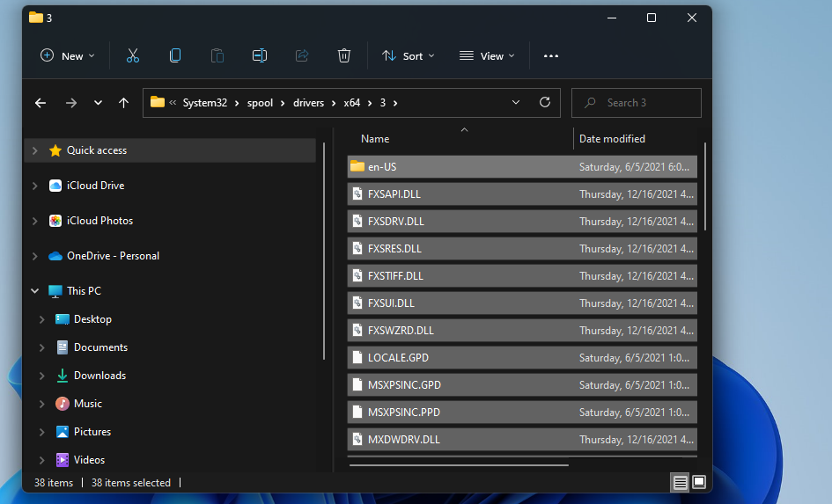
Task: Collapse the This PC tree node
Action: (x=35, y=291)
